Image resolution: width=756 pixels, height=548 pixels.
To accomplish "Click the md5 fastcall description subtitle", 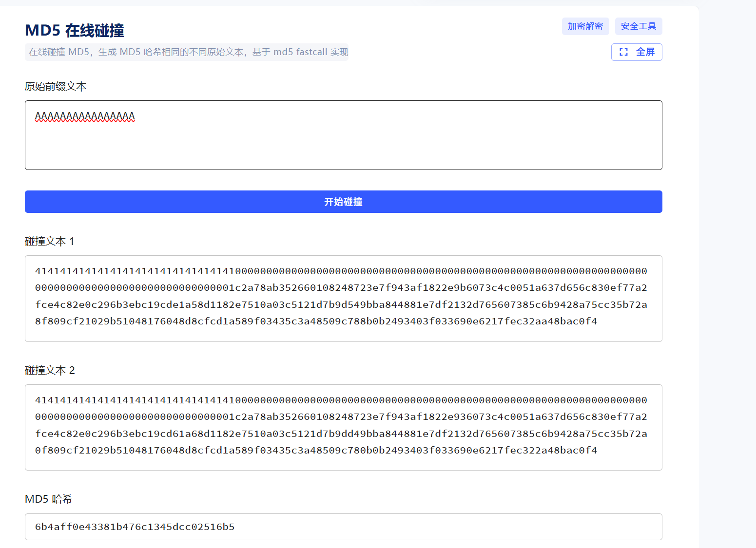I will [x=187, y=52].
